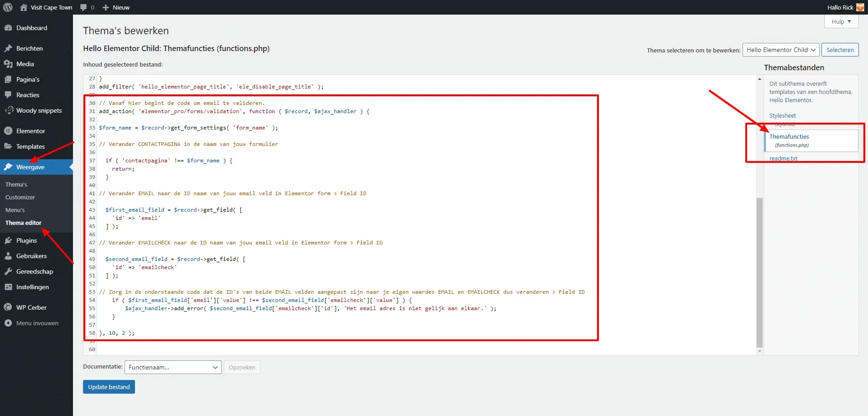Screen dimensions: 868x416
Task: Open the Hello Elementor Child theme dropdown
Action: click(780, 50)
